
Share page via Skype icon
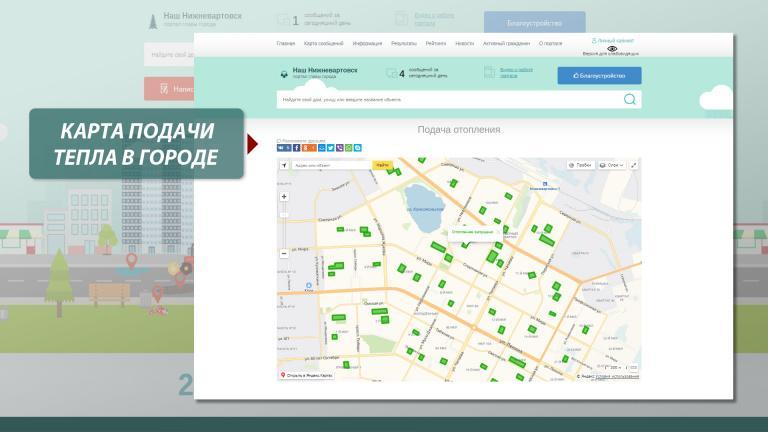pyautogui.click(x=357, y=148)
